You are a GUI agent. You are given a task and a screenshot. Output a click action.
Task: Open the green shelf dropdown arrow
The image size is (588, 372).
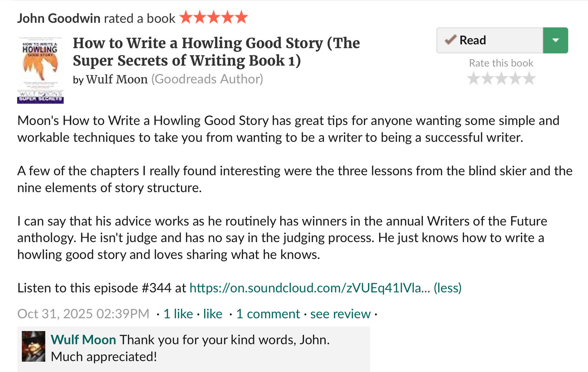click(x=555, y=40)
